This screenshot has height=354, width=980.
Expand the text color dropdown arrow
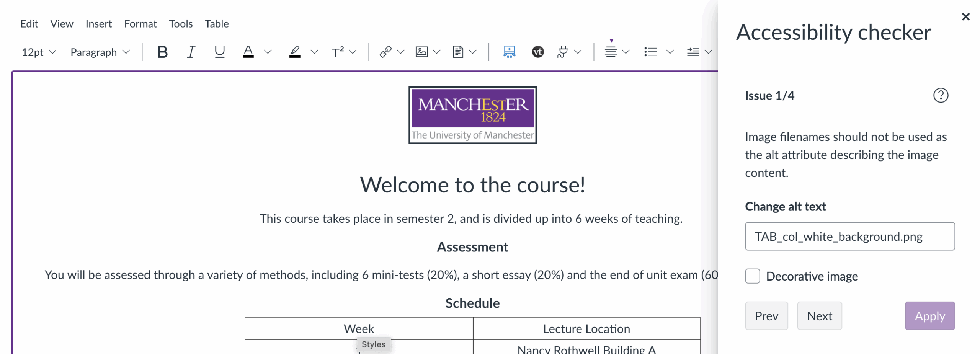tap(268, 52)
